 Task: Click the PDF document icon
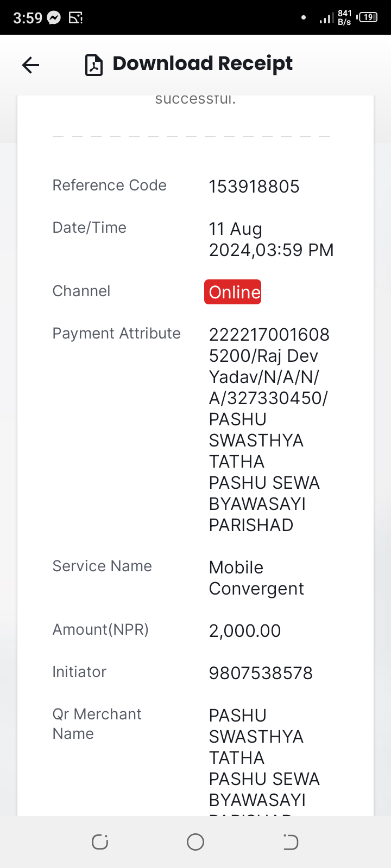[x=94, y=65]
